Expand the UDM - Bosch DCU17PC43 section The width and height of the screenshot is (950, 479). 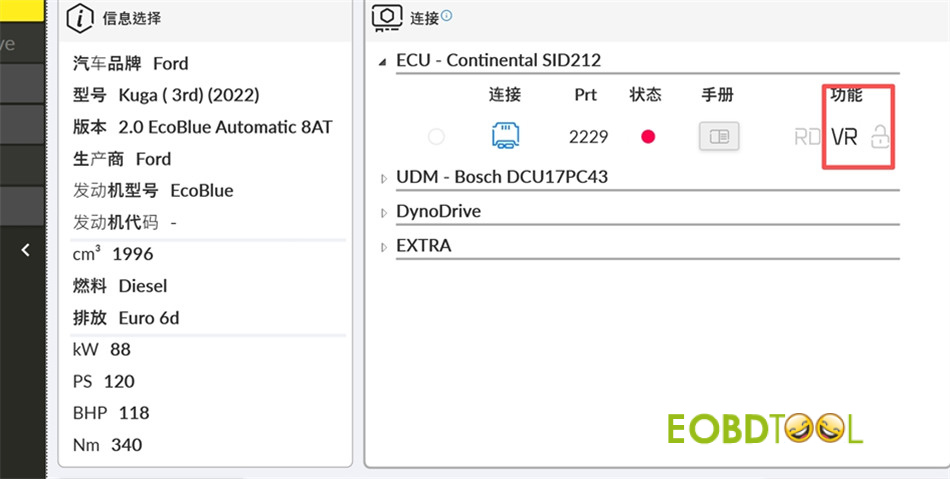click(383, 178)
